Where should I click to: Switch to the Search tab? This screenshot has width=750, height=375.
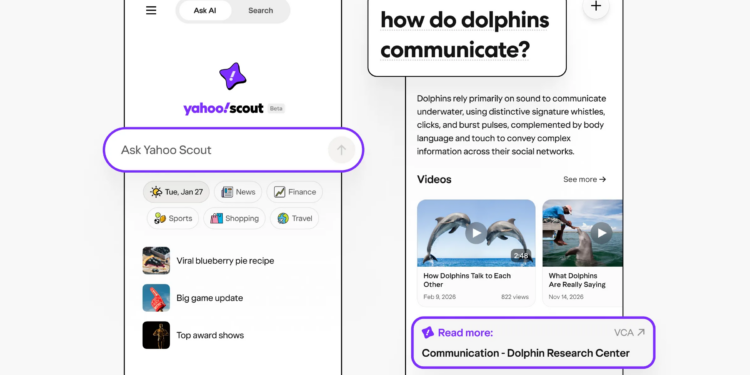tap(261, 11)
